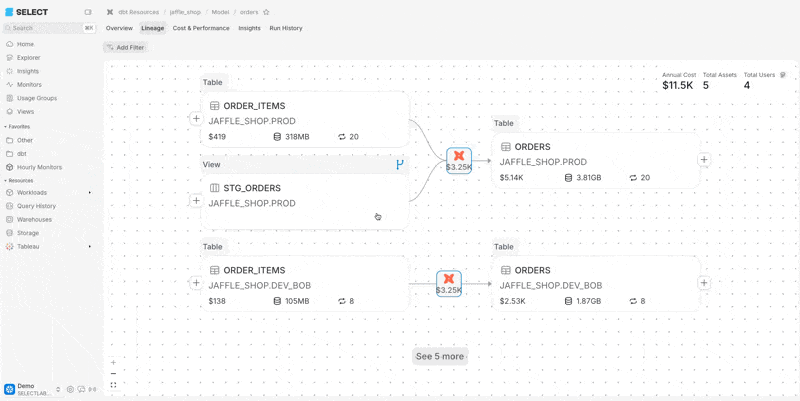Viewport: 800px width, 401px height.
Task: Favorite the orders model with the star
Action: (266, 12)
